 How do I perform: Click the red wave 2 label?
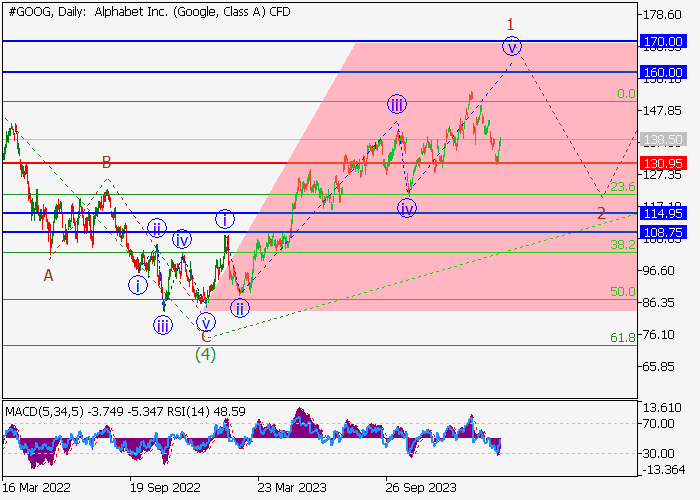(601, 213)
